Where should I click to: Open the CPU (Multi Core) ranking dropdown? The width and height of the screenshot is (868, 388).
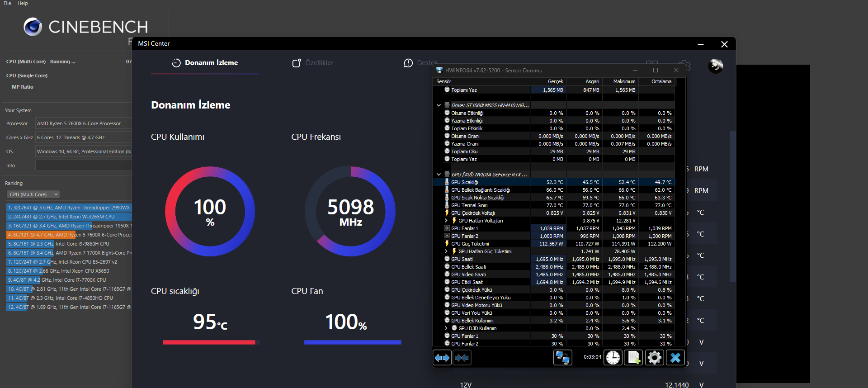[x=33, y=194]
